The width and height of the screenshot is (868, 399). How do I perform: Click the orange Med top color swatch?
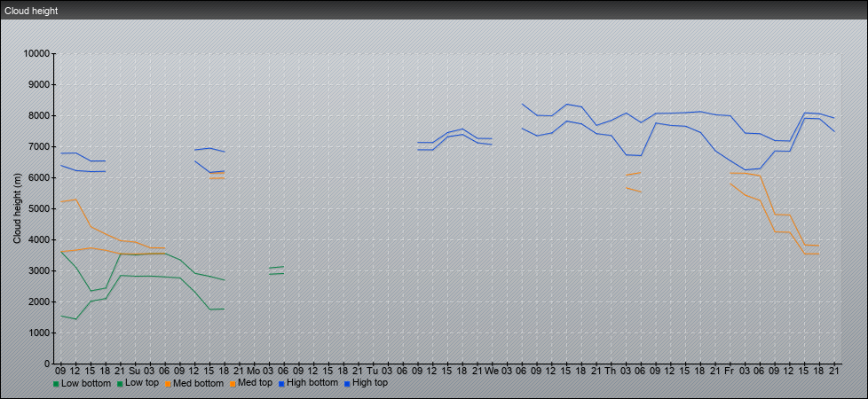[233, 384]
